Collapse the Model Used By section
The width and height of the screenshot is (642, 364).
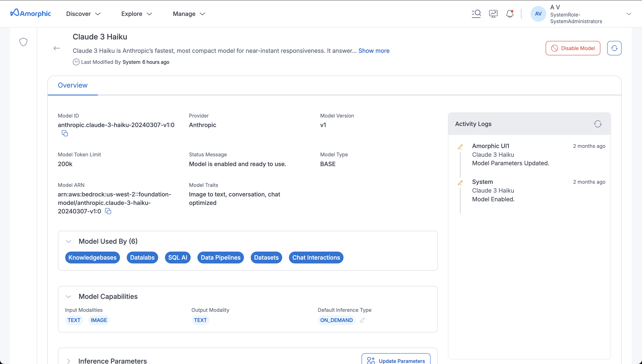[x=69, y=241]
